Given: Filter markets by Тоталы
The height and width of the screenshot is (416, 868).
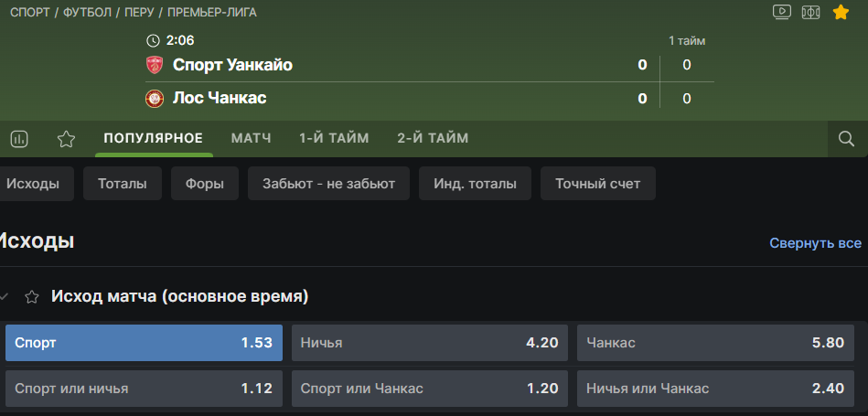Looking at the screenshot, I should pyautogui.click(x=123, y=184).
